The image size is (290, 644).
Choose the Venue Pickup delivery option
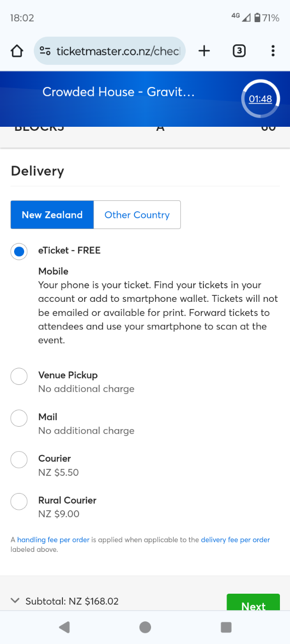click(x=19, y=376)
